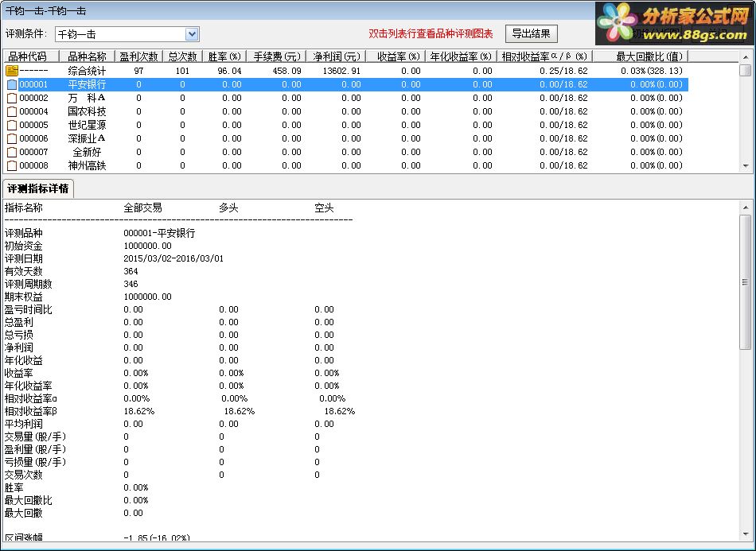Screen dimensions: 756x551
Task: Click stock code 000002
Action: click(33, 98)
